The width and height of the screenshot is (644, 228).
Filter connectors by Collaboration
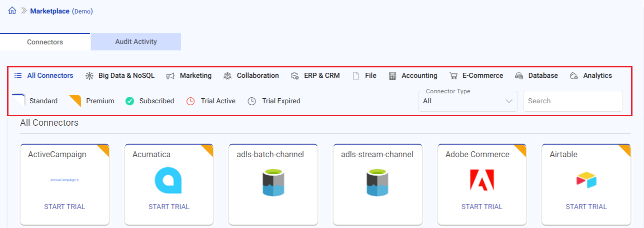point(258,76)
